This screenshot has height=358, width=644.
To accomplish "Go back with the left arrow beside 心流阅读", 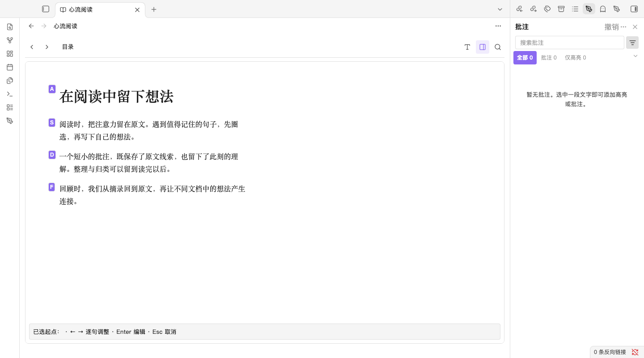I will click(x=31, y=26).
